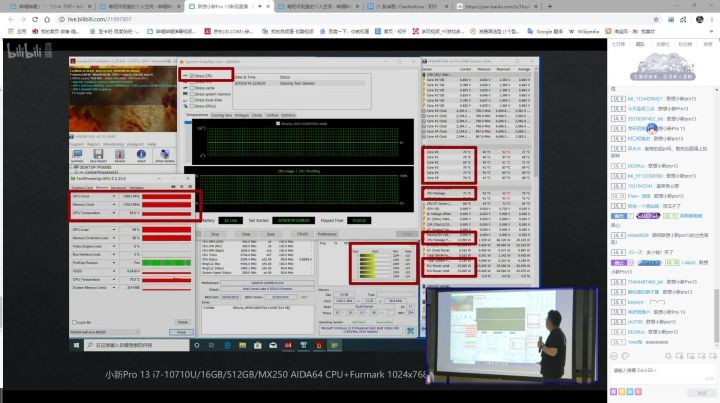Open the Wikipedia bookmark
Viewport: 720px width, 403px height.
click(584, 31)
